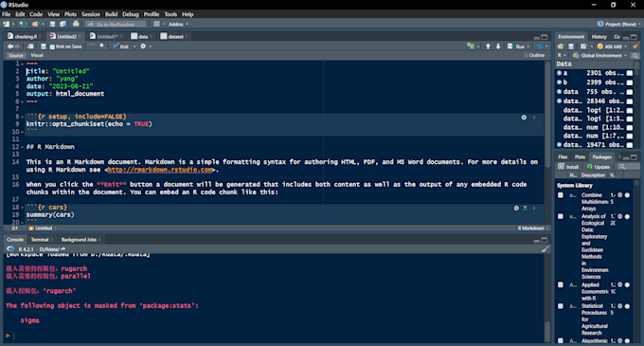Screen dimensions: 644x346
Task: Click the Insert new code chunk icon
Action: pyautogui.click(x=471, y=46)
